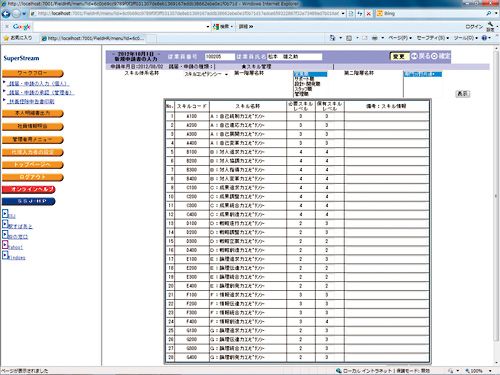The width and height of the screenshot is (500, 375).
Task: Click the トップページへ orange button
Action: click(x=32, y=165)
